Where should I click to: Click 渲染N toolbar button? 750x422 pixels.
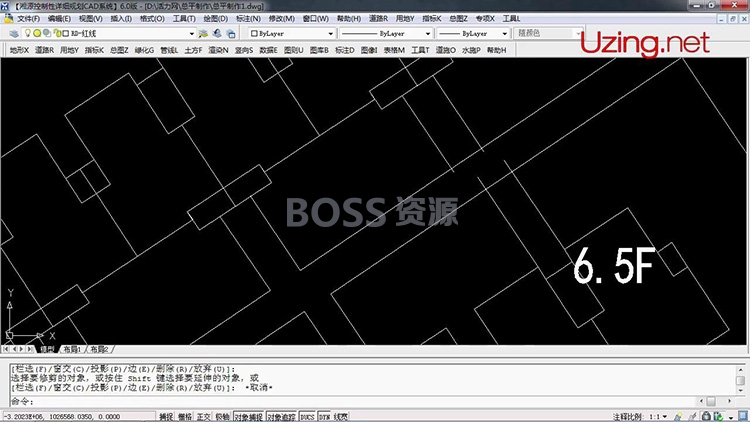click(218, 50)
